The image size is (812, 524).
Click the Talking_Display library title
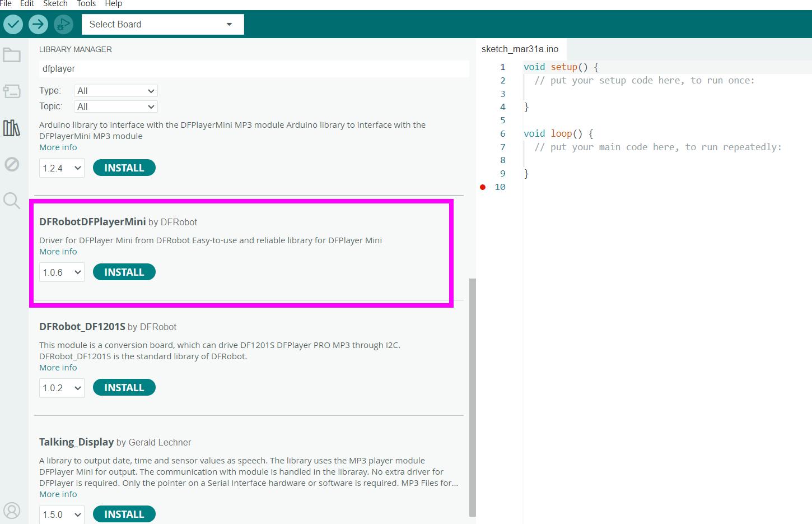point(77,442)
